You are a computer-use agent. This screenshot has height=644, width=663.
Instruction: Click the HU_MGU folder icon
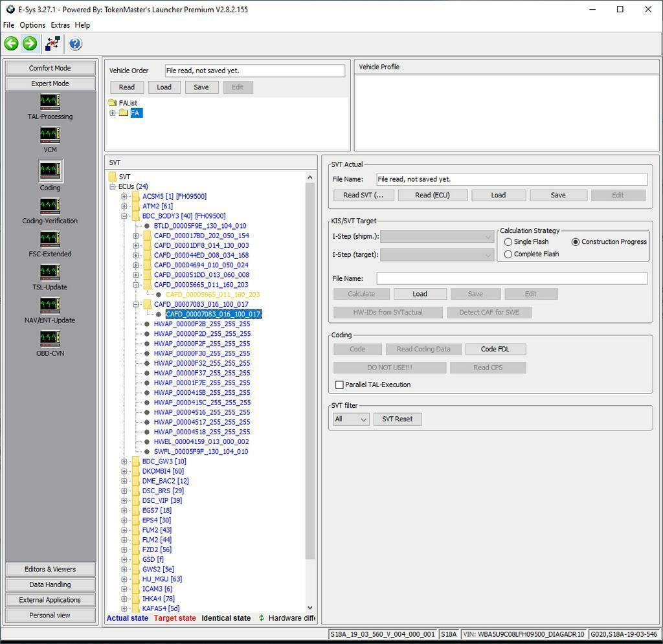[136, 579]
